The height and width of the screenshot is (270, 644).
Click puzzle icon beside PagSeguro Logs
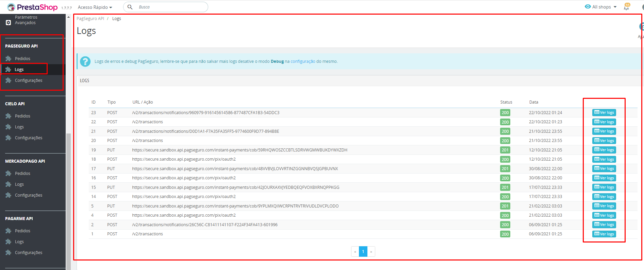coord(9,69)
